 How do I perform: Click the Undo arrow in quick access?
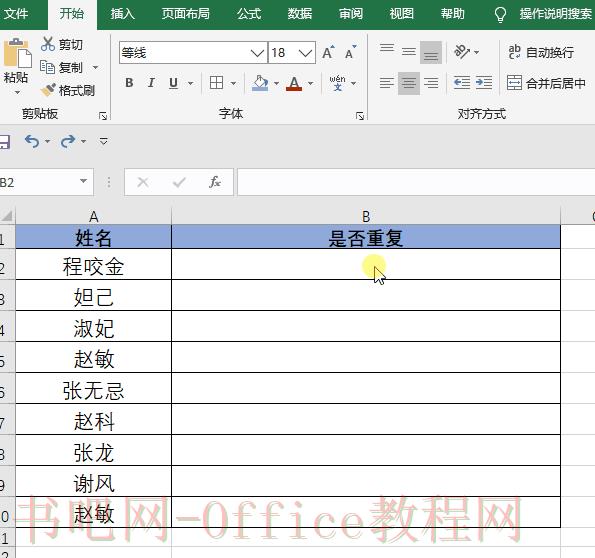(32, 142)
